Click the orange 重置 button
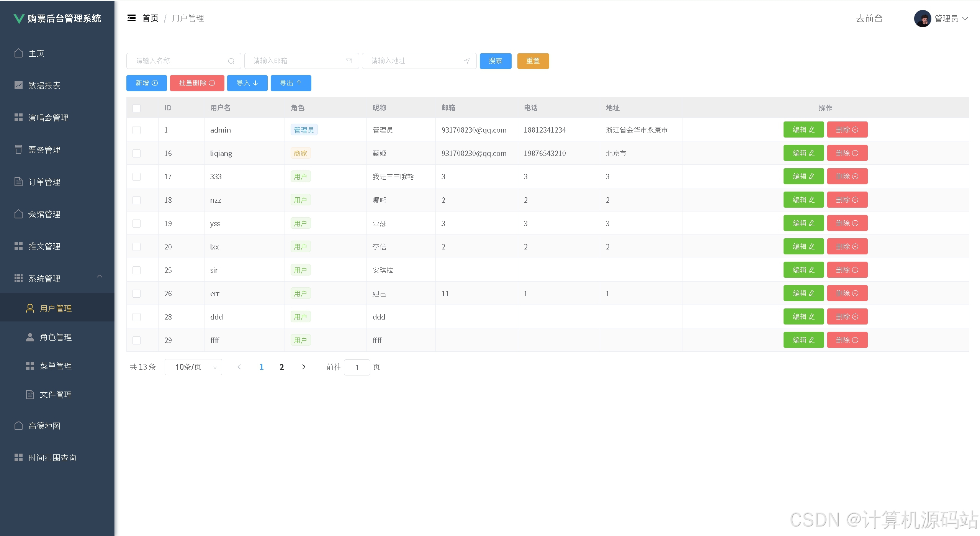Viewport: 980px width, 536px height. [x=533, y=61]
